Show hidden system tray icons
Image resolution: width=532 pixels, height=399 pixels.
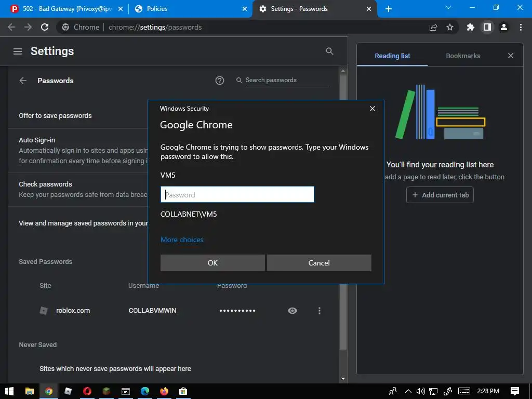click(408, 391)
